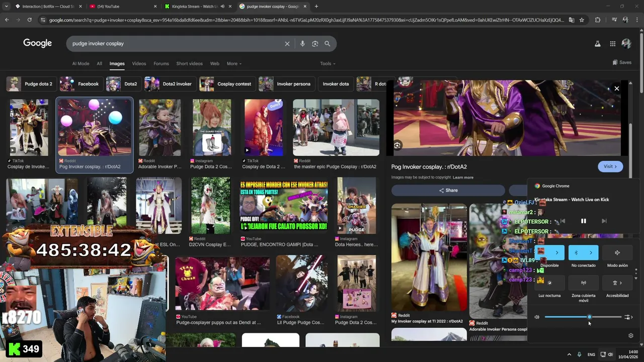This screenshot has height=362, width=644.
Task: Click Share button in preview panel
Action: [x=448, y=190]
